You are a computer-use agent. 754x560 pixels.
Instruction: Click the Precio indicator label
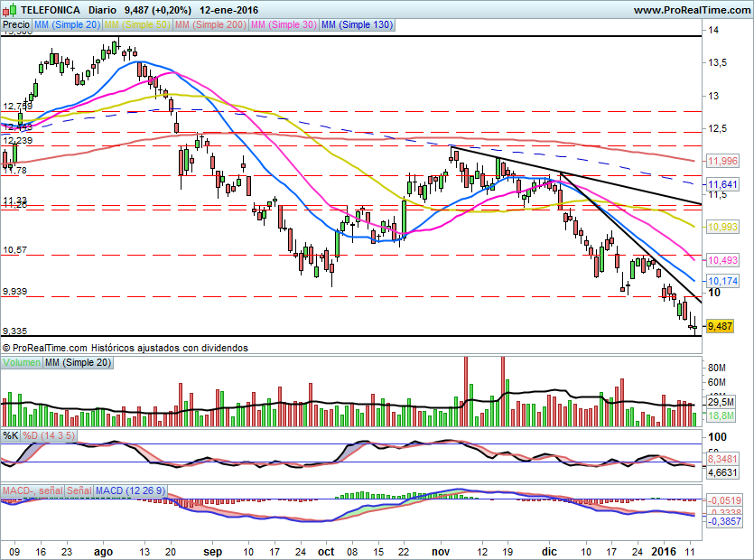point(16,24)
